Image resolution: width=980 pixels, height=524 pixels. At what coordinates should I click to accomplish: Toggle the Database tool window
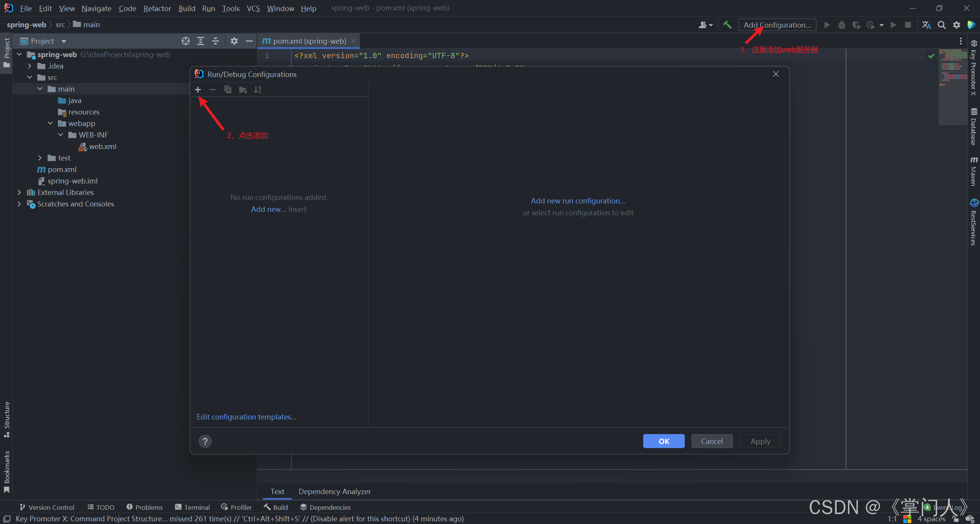coord(973,127)
